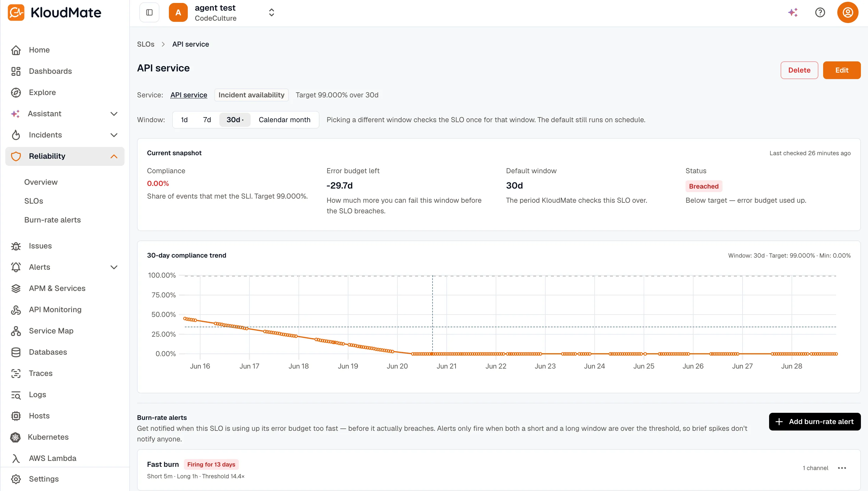
Task: Open SLOs under Reliability
Action: [x=34, y=201]
